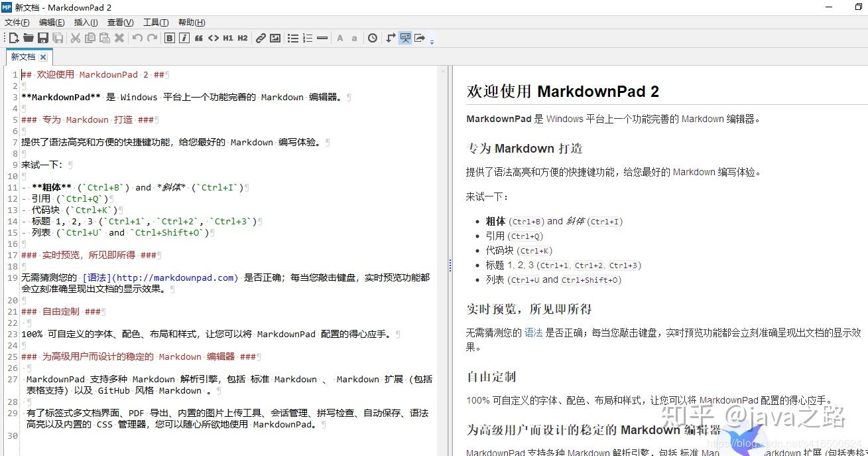This screenshot has height=456, width=868.
Task: Open the 查看(V) menu
Action: 119,22
